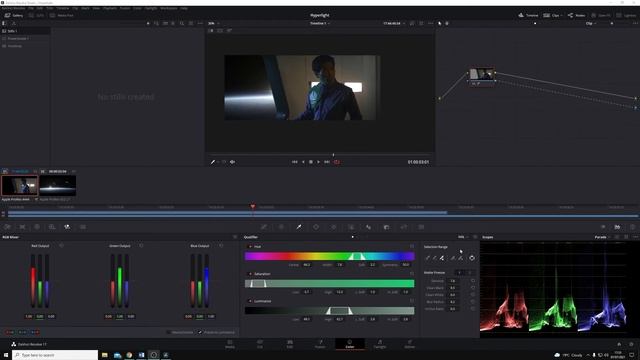Click the Hue spectrum range bar
This screenshot has width=640, height=360.
tap(329, 256)
